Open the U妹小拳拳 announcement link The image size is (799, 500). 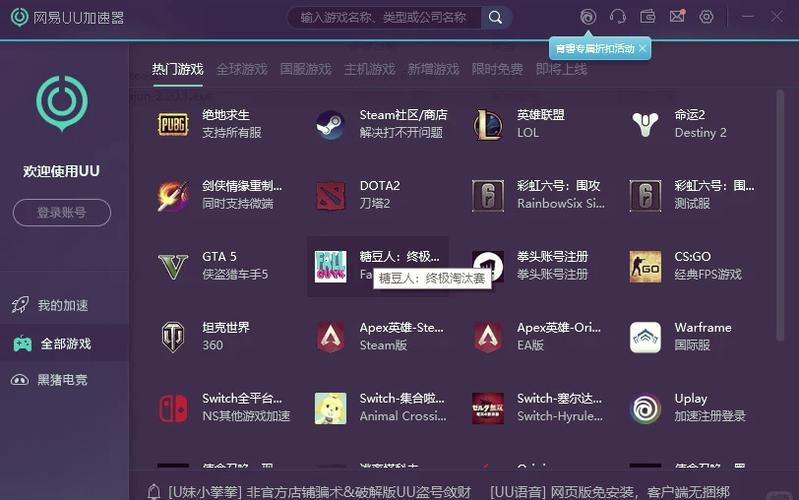(319, 492)
